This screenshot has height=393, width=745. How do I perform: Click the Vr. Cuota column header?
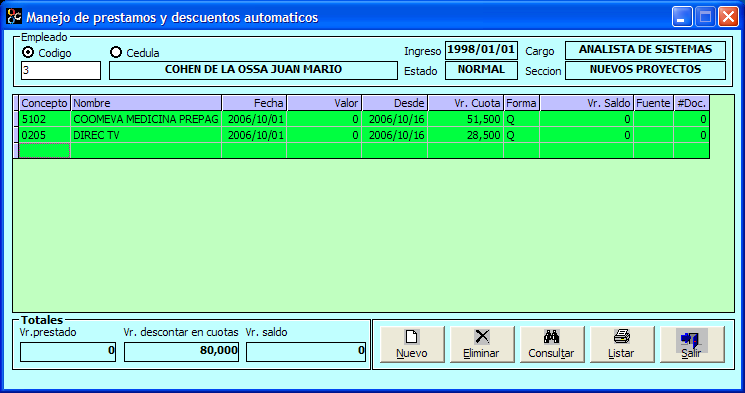click(x=466, y=103)
